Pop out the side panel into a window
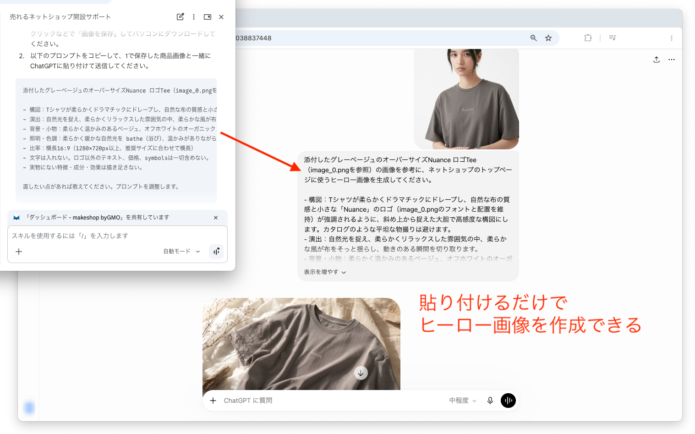Viewport: 695px width, 434px height. [207, 17]
